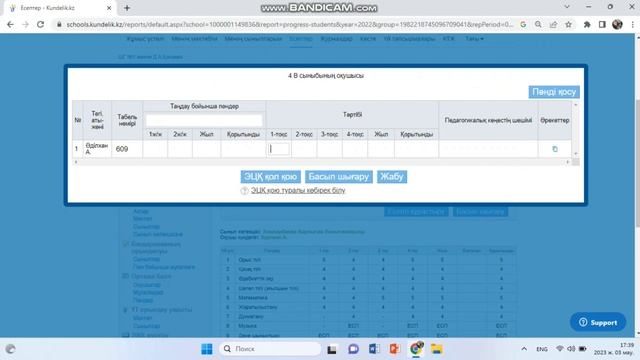Open the Support chat button
This screenshot has width=640, height=360.
598,322
